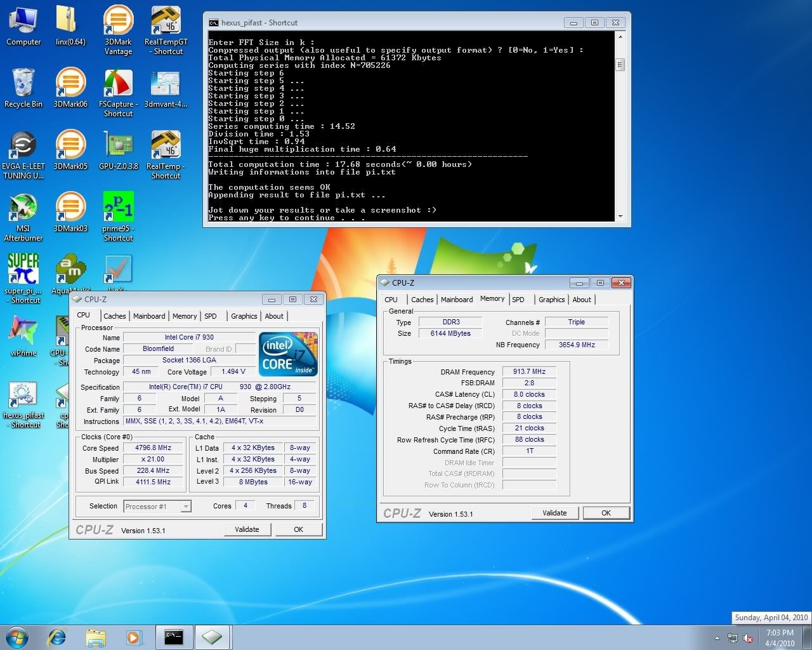The image size is (812, 650).
Task: Open the 3dmvant-4 desktop file
Action: coord(166,88)
